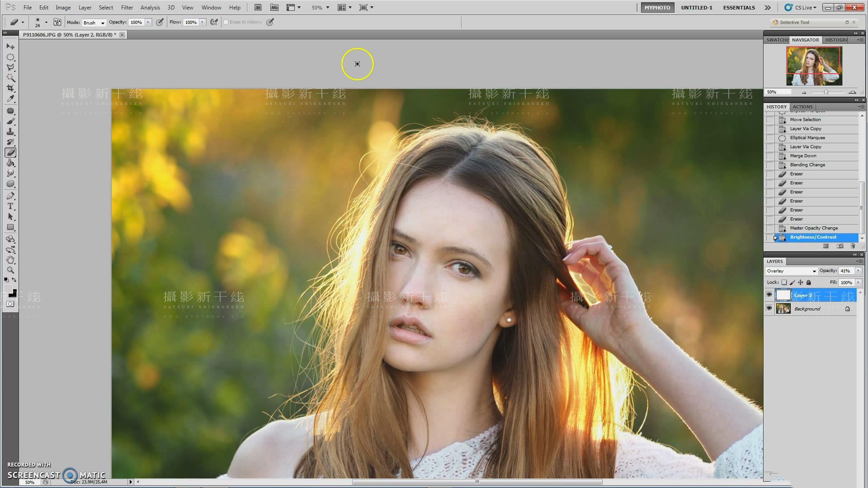
Task: Switch to the Swatches tab
Action: tap(777, 40)
